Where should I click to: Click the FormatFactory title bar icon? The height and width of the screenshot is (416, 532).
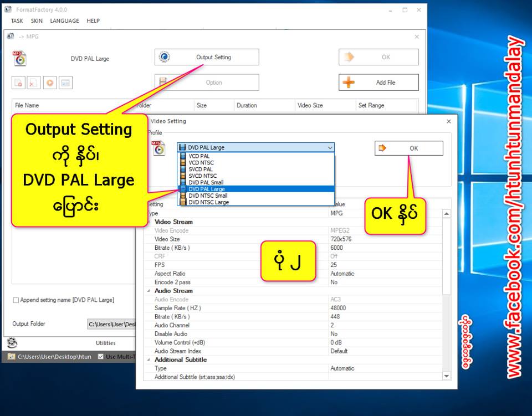point(8,9)
